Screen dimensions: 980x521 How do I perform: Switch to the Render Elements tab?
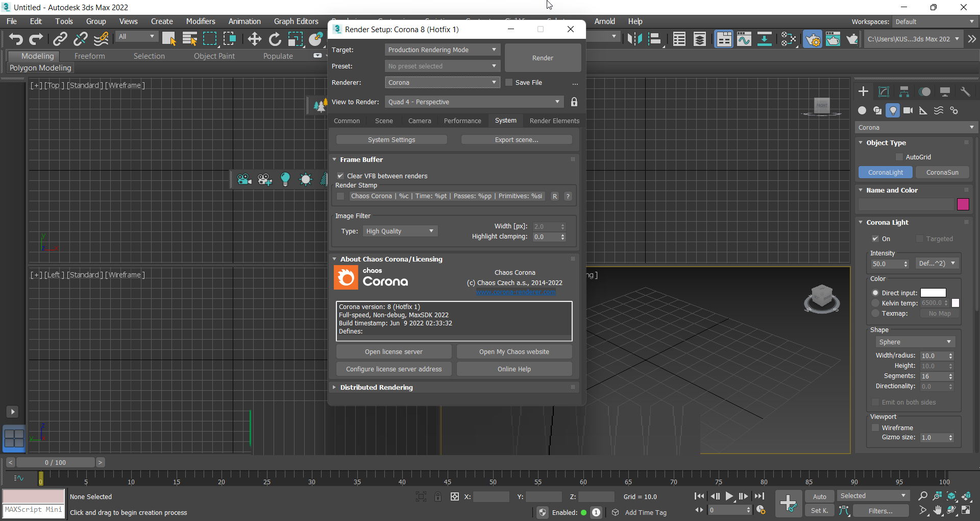pos(554,121)
